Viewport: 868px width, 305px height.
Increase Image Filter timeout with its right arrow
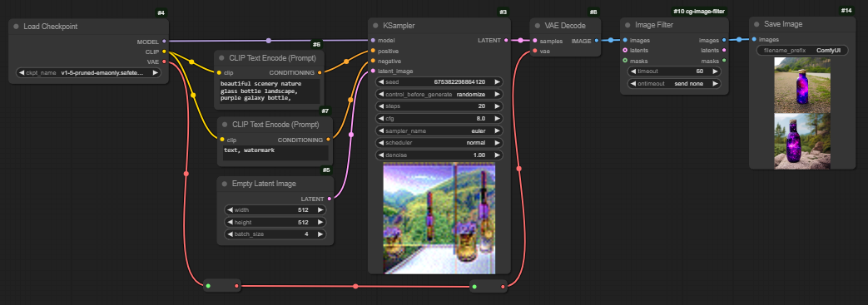coord(715,71)
